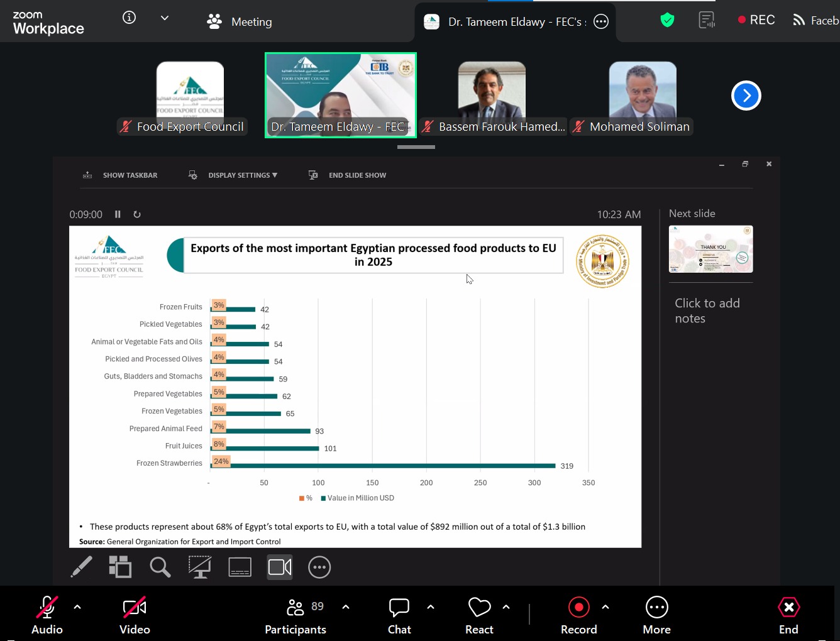Image resolution: width=840 pixels, height=641 pixels.
Task: Expand the React options caret
Action: (506, 607)
